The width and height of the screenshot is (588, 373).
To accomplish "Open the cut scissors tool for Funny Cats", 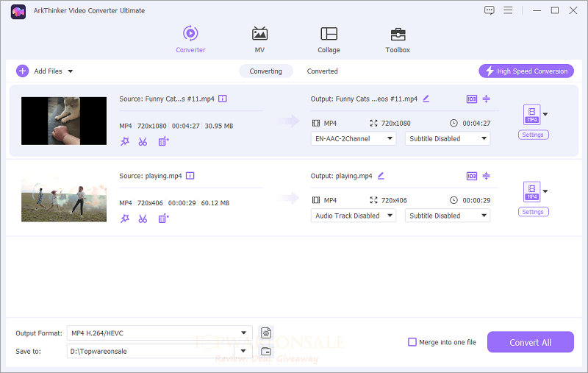I will [x=143, y=141].
